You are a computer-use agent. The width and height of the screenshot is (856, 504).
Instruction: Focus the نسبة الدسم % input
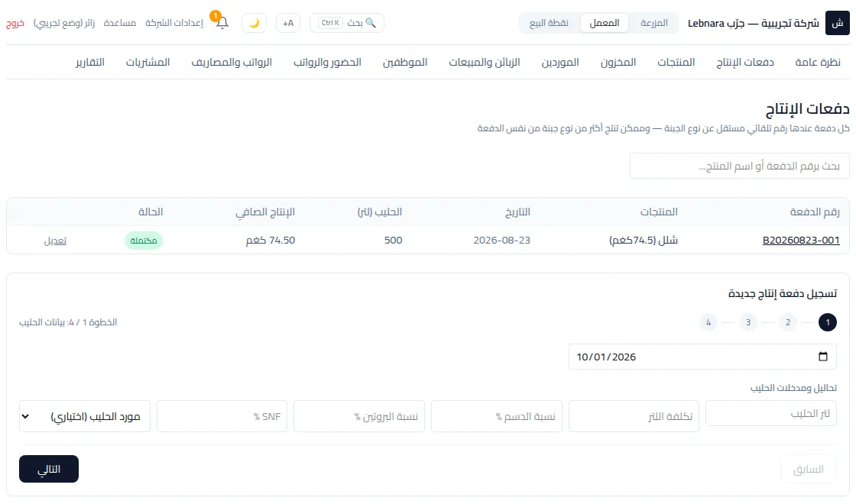pyautogui.click(x=496, y=416)
